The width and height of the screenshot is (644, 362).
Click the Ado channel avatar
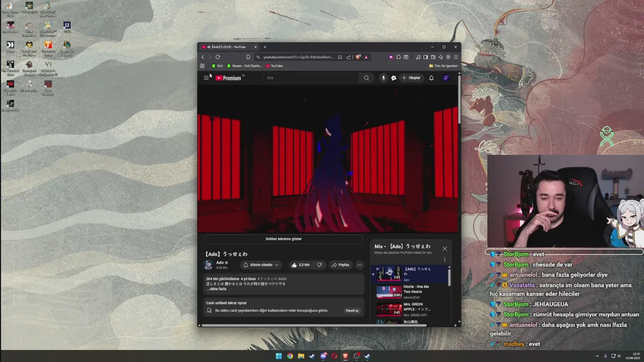tap(208, 265)
